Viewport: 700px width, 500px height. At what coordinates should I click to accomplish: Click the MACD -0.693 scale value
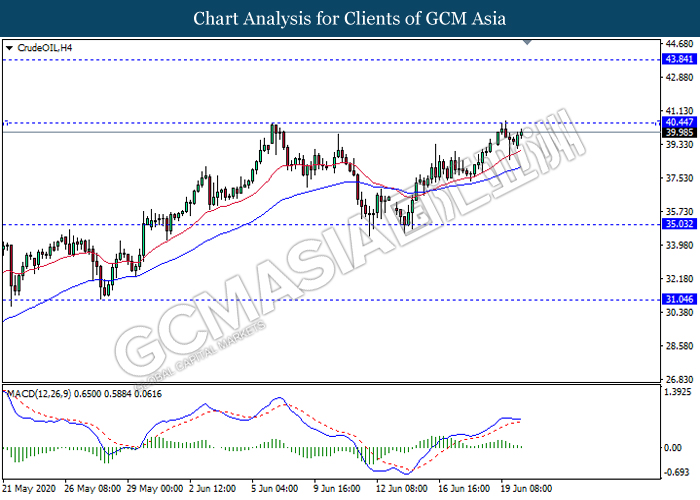pyautogui.click(x=677, y=472)
